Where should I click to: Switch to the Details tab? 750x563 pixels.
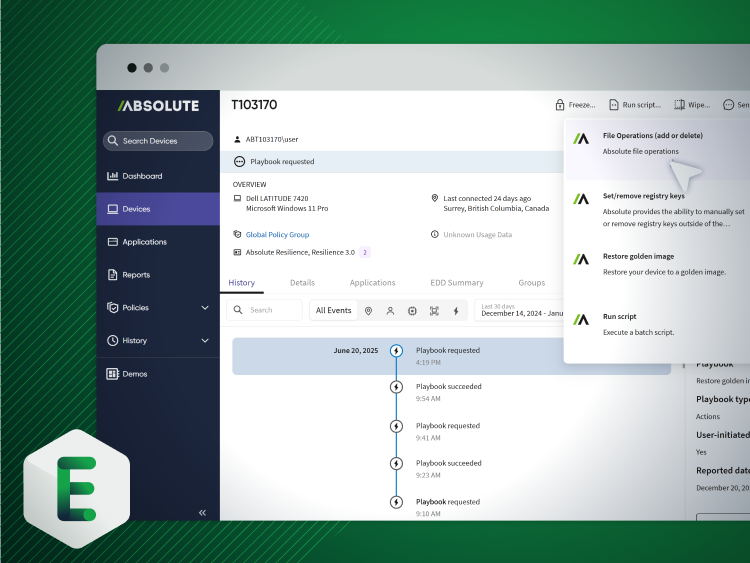point(302,283)
